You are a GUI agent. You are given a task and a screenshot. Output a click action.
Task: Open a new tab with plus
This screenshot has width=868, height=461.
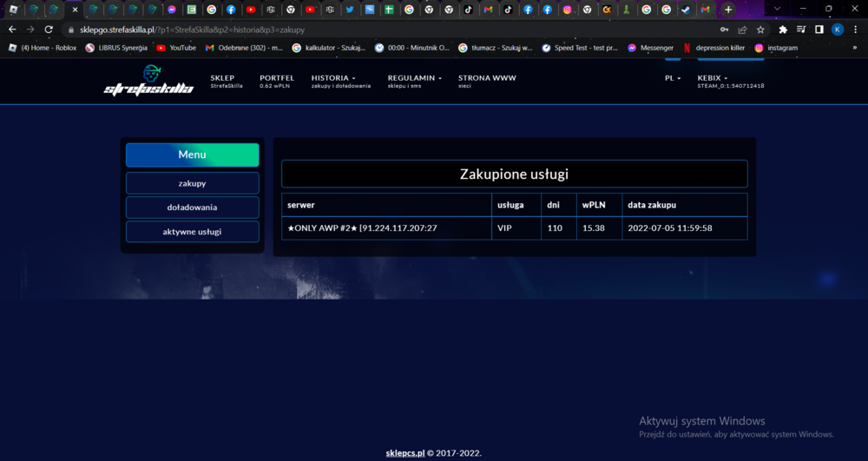(x=728, y=10)
